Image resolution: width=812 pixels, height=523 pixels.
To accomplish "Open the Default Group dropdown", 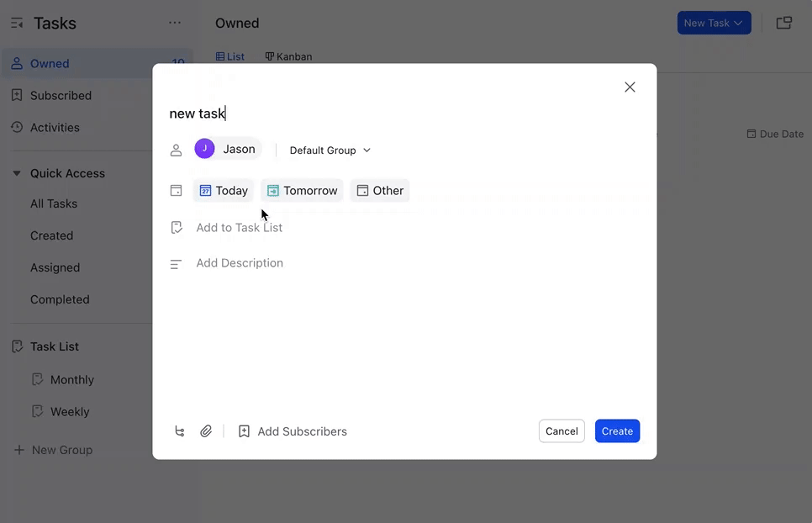I will [328, 150].
